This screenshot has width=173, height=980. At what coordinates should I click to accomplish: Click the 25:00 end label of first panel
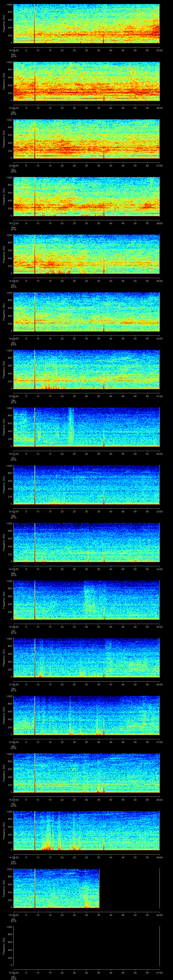[x=159, y=50]
